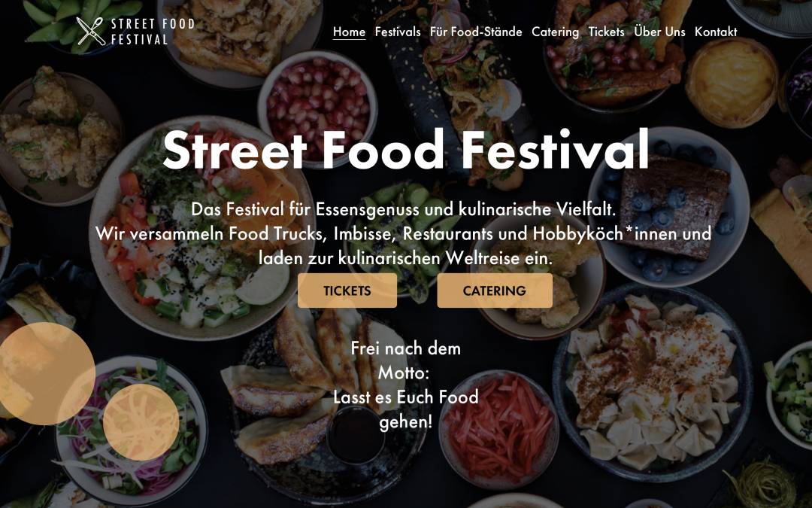Click the CATERING call-to-action button
This screenshot has height=508, width=812.
(495, 291)
